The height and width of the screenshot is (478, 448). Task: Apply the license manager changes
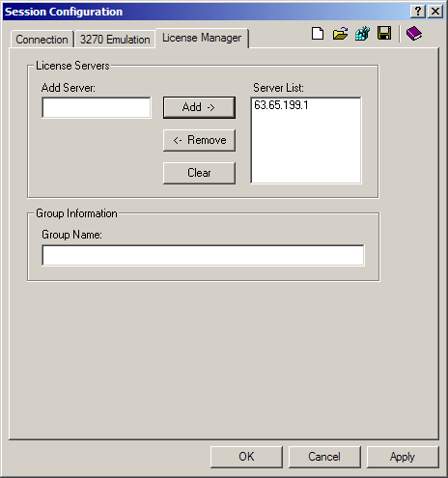[403, 457]
